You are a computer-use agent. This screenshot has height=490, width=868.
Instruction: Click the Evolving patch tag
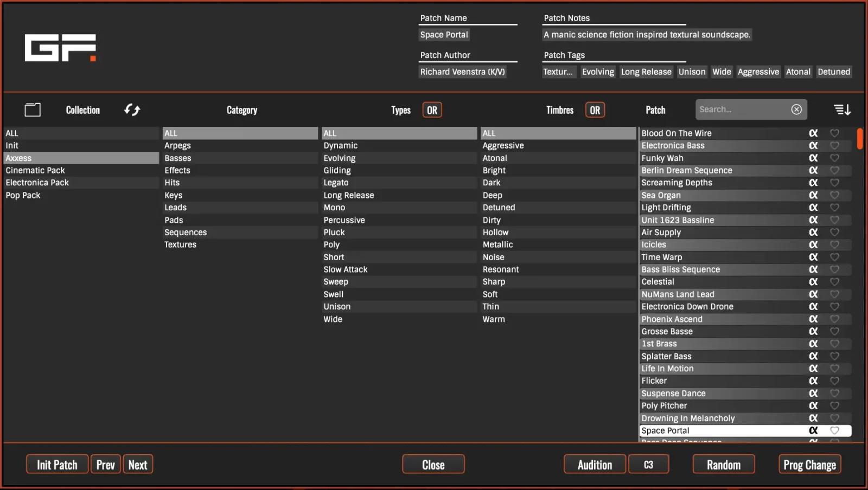tap(598, 72)
